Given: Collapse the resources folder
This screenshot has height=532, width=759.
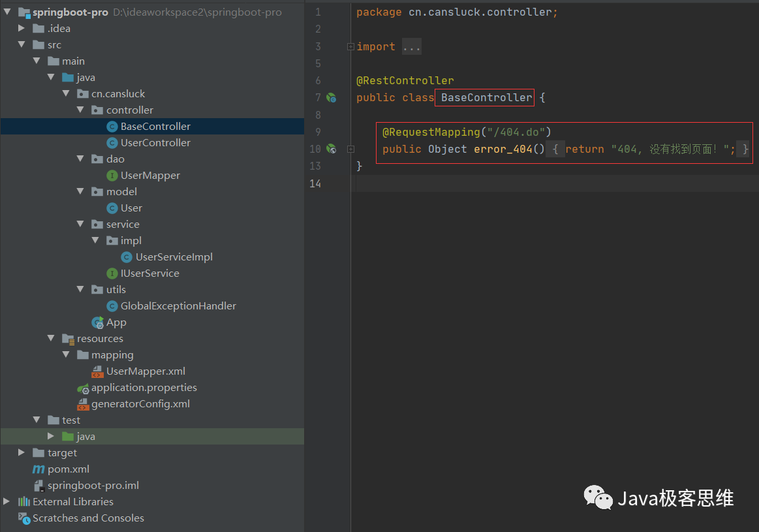Looking at the screenshot, I should coord(51,338).
